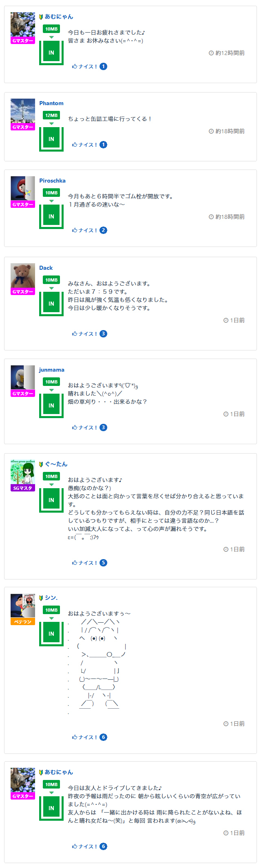Click the like count 6 on シン.'s post
Image resolution: width=261 pixels, height=868 pixels.
[x=104, y=737]
